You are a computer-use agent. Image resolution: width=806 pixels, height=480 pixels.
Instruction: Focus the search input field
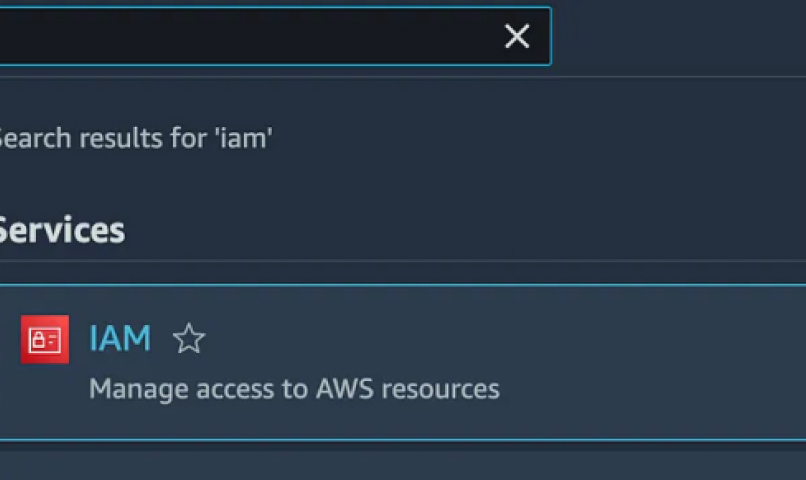point(247,36)
